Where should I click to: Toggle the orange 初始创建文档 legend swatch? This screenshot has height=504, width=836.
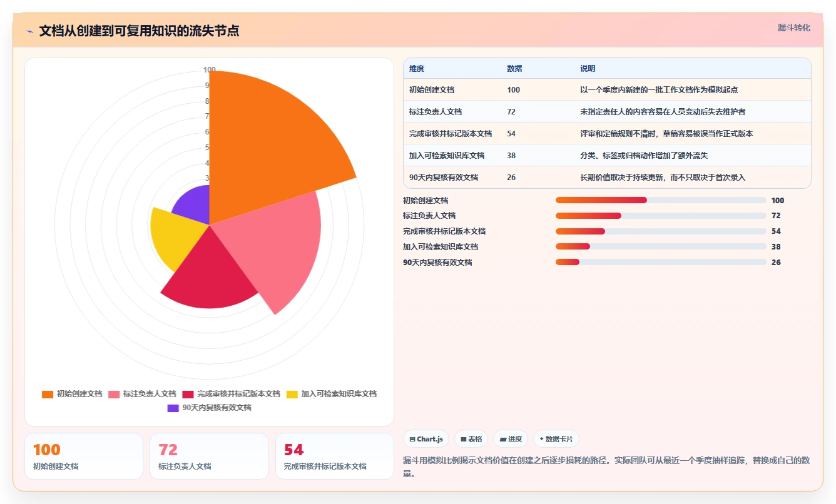tap(48, 394)
